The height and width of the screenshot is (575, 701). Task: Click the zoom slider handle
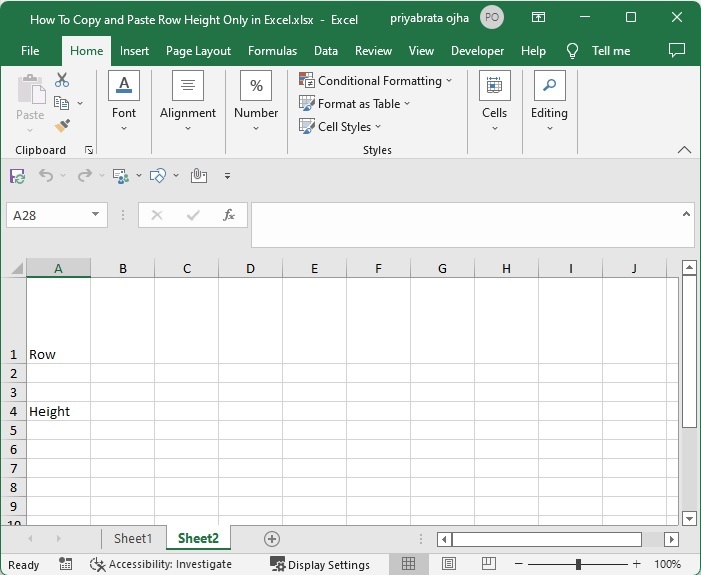(x=578, y=564)
